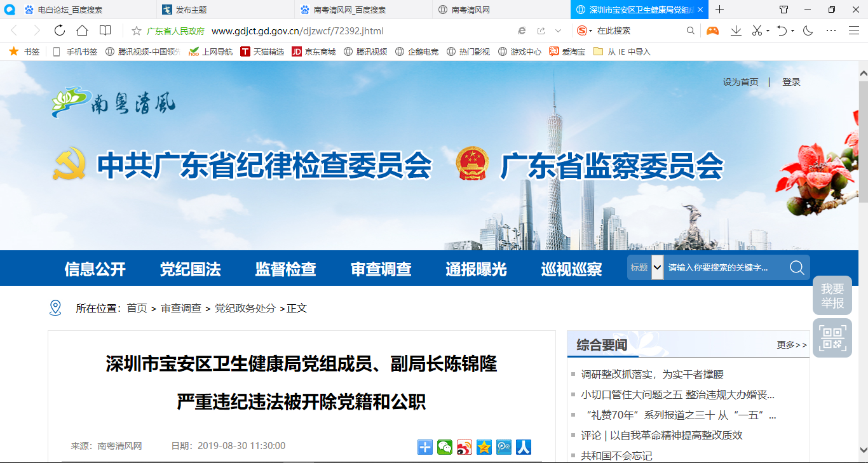Screen dimensions: 868x463
Task: Refresh the page with reload icon
Action: [60, 30]
